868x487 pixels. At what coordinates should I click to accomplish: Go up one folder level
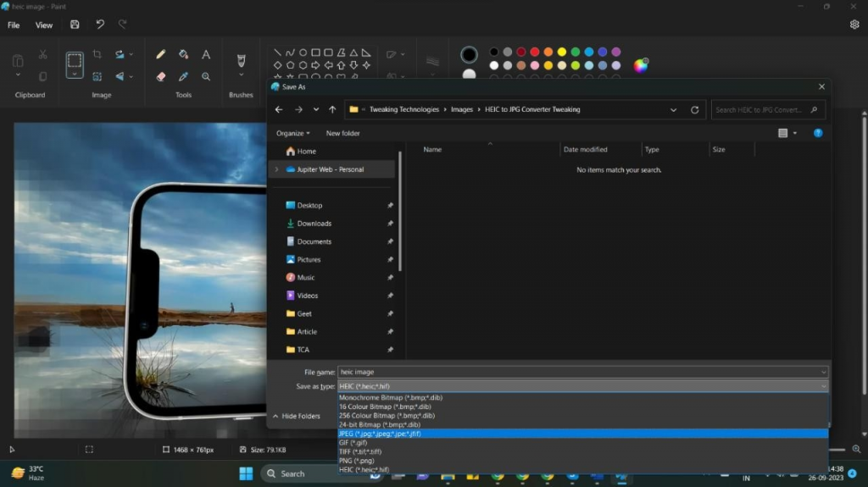[332, 109]
